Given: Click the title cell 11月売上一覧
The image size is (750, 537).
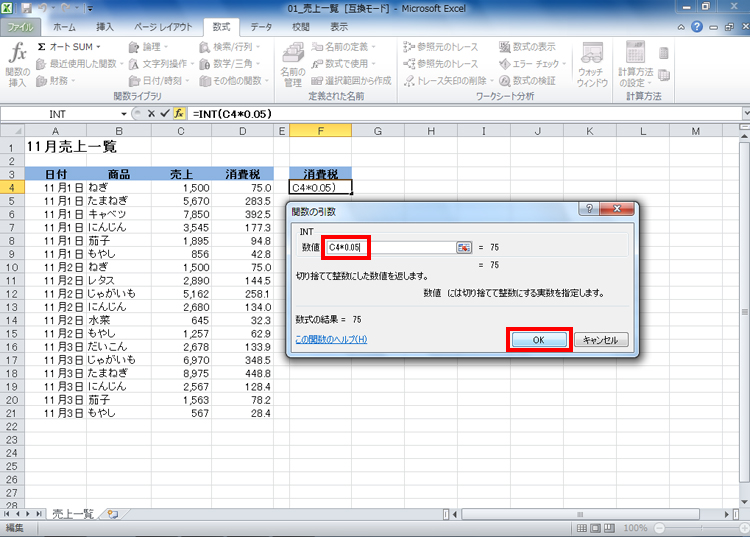Looking at the screenshot, I should click(71, 146).
